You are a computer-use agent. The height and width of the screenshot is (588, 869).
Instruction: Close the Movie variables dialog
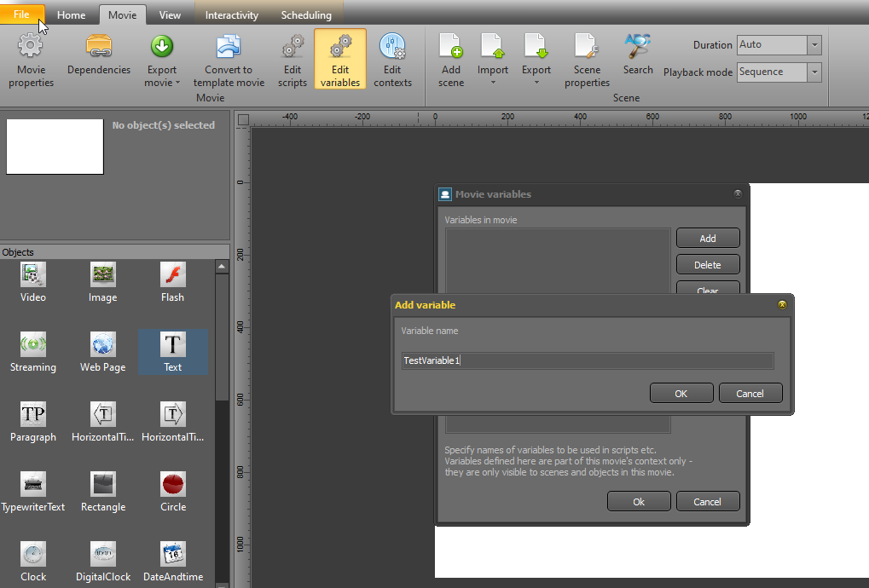[x=738, y=193]
